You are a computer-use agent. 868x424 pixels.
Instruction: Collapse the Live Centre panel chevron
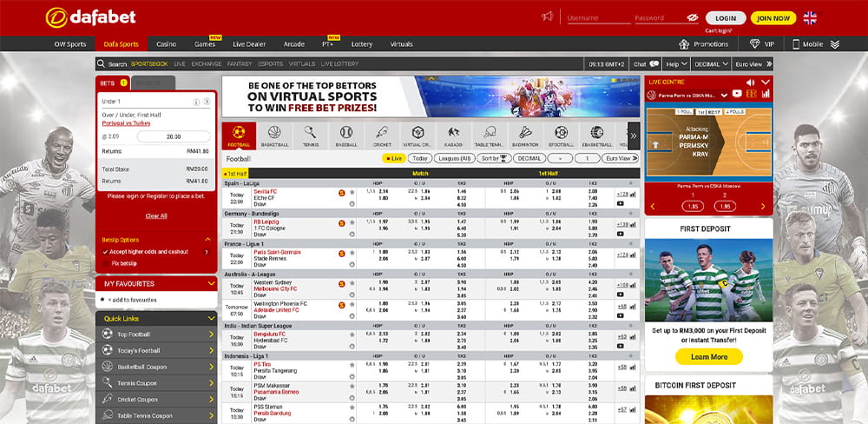pyautogui.click(x=766, y=82)
